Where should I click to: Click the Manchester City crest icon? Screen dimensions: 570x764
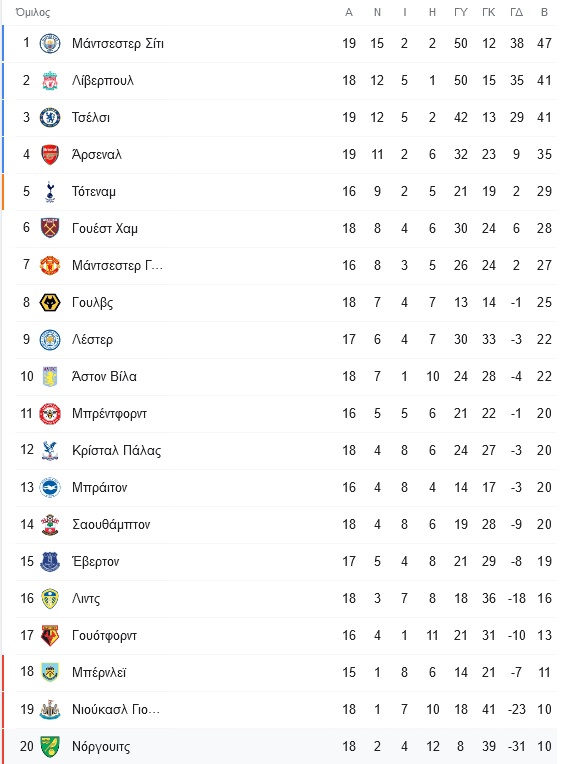(x=50, y=43)
